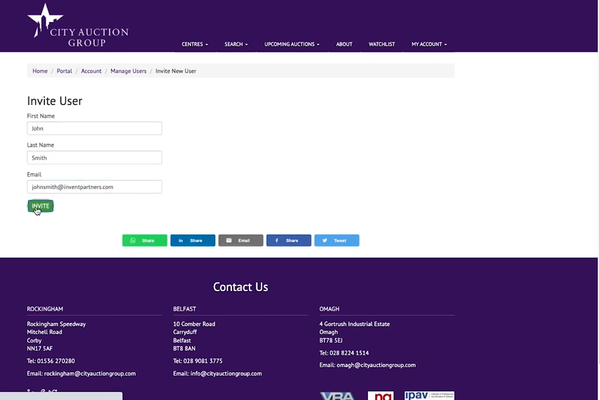The height and width of the screenshot is (400, 600).
Task: Navigate to Home breadcrumb
Action: click(40, 71)
